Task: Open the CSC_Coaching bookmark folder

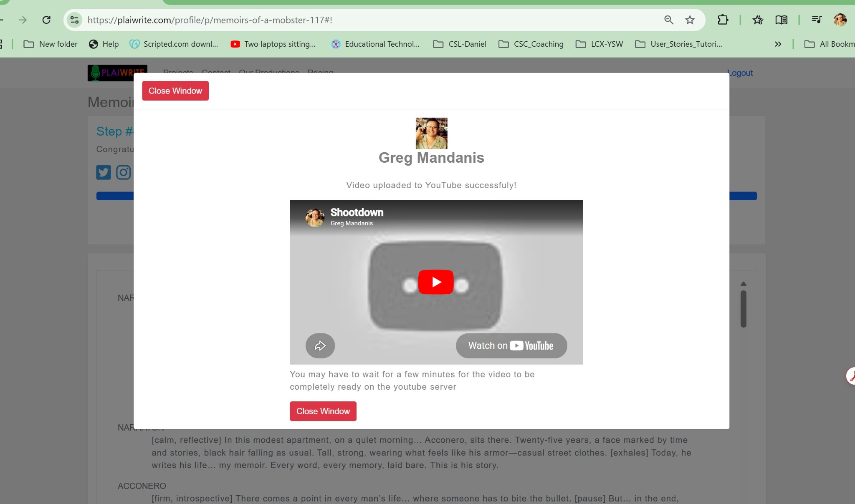Action: pos(531,44)
